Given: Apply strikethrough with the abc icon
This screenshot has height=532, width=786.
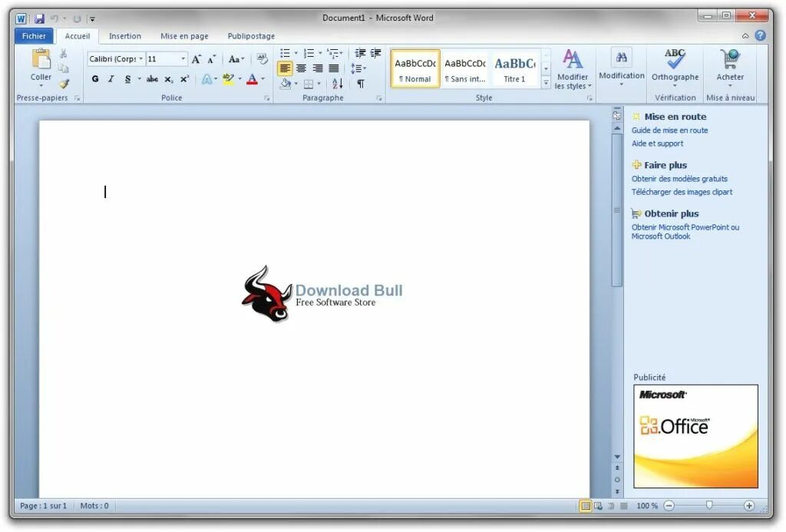Looking at the screenshot, I should click(x=153, y=79).
